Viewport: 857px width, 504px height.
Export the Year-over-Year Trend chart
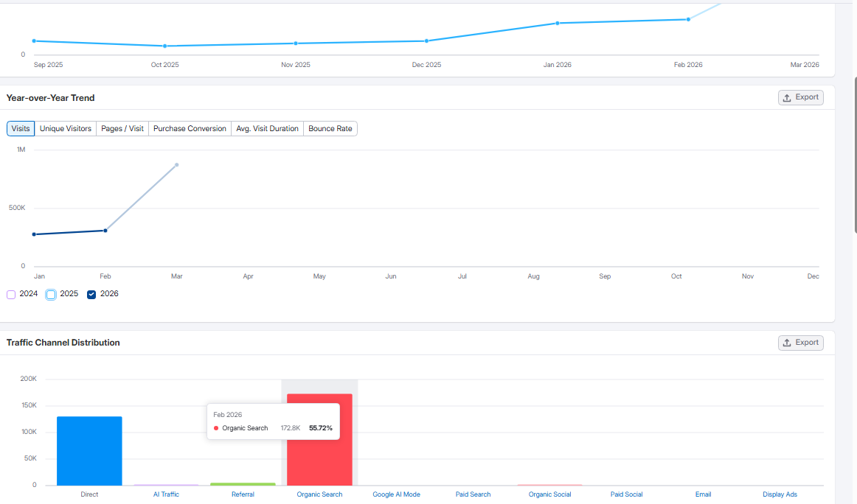[800, 97]
